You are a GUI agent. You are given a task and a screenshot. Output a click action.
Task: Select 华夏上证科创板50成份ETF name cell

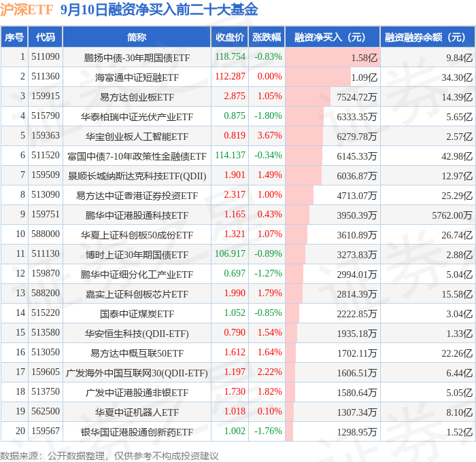(137, 235)
